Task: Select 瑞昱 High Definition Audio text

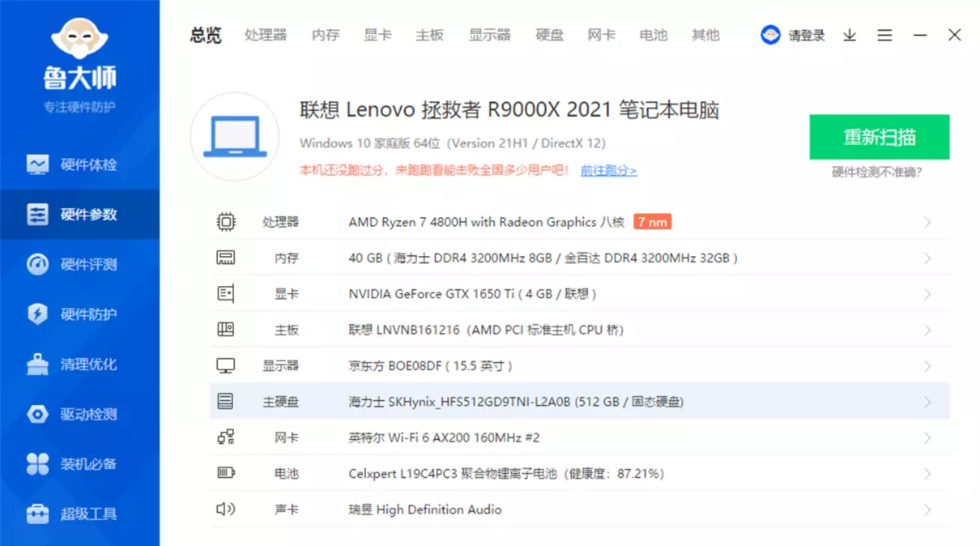Action: click(425, 510)
